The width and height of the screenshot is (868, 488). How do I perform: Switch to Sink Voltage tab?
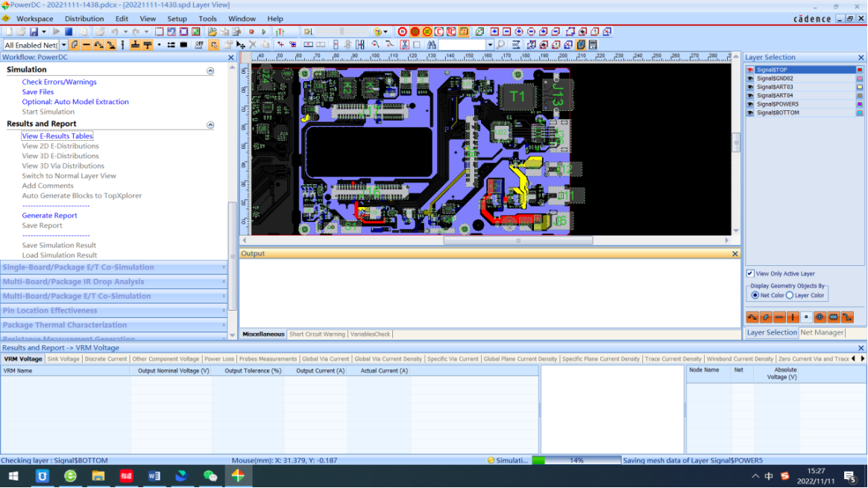[x=63, y=359]
